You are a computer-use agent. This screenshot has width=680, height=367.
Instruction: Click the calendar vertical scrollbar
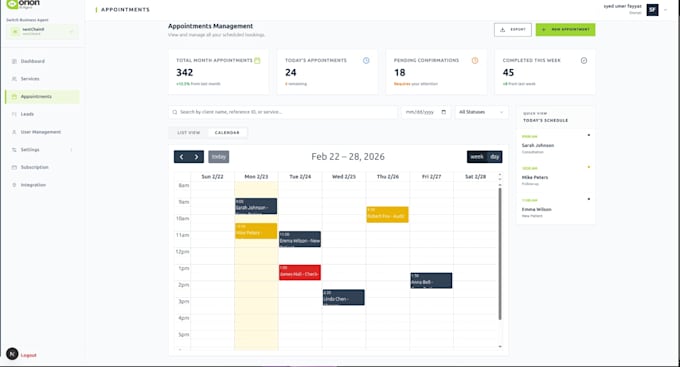point(500,254)
